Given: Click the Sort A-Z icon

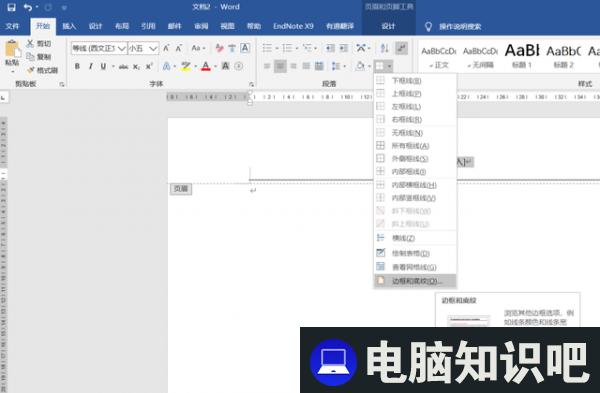Looking at the screenshot, I should [x=384, y=48].
